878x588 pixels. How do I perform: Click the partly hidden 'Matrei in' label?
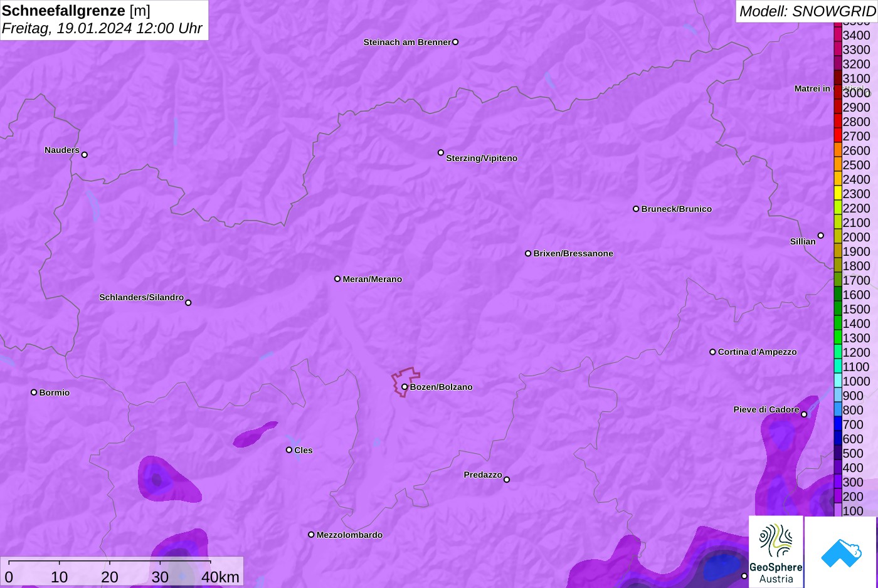tap(812, 88)
